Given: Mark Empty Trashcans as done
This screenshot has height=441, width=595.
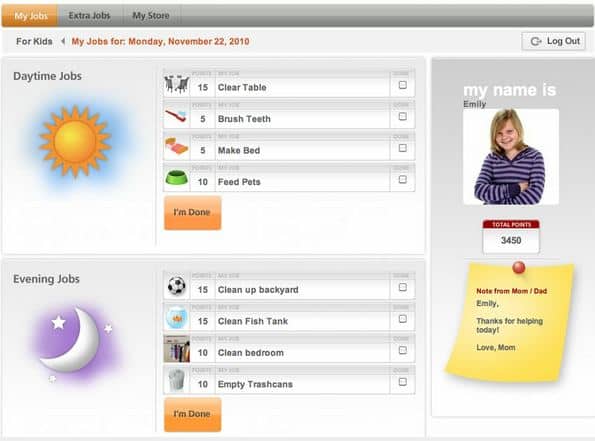Looking at the screenshot, I should coord(403,382).
